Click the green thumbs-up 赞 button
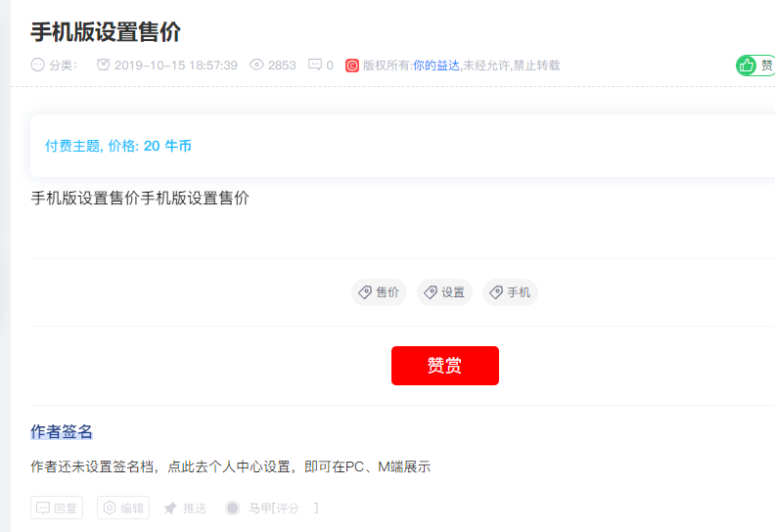 click(x=755, y=66)
